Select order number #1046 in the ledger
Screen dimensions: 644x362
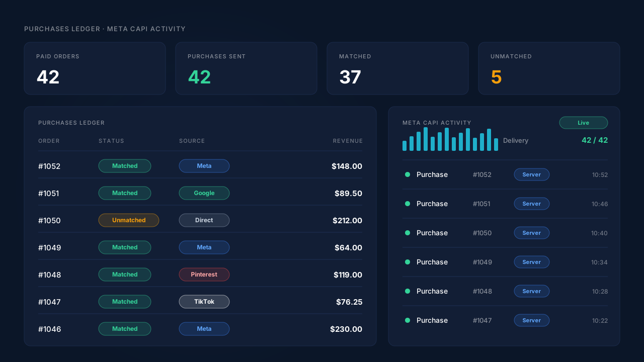49,329
